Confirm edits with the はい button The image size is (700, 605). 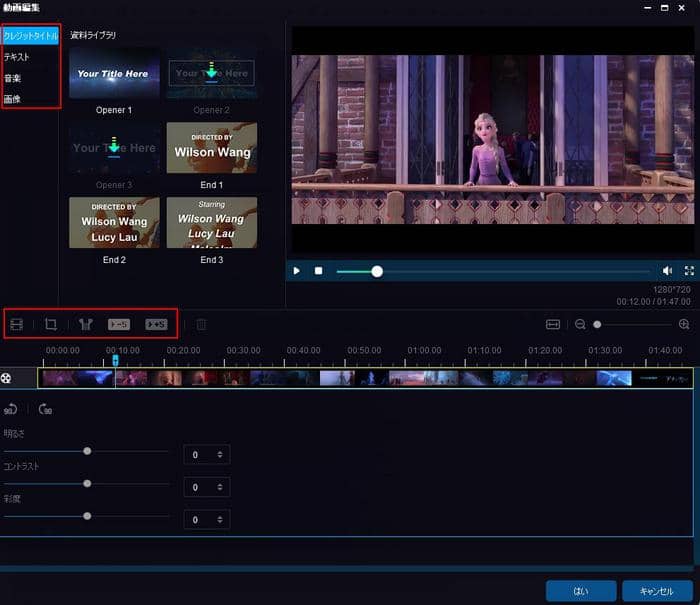point(581,591)
